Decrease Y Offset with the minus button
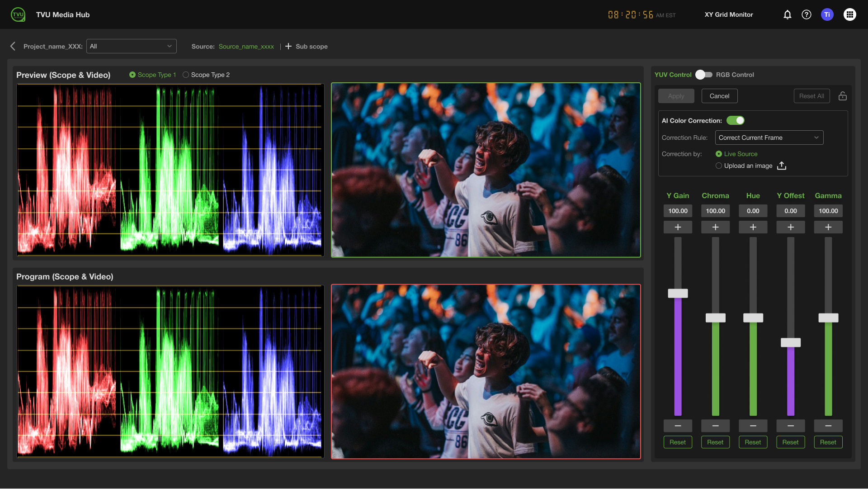The height and width of the screenshot is (489, 868). (x=791, y=426)
